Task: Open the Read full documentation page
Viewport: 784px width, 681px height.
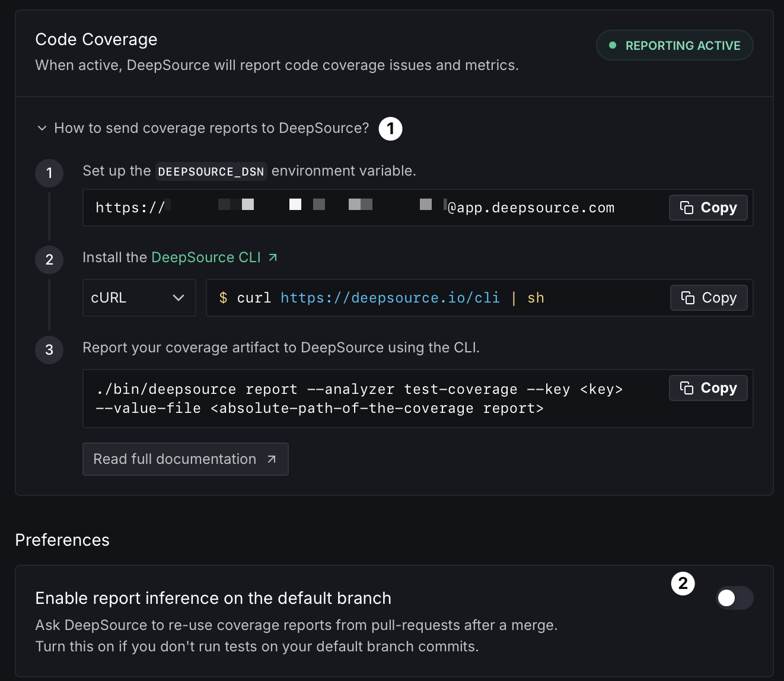Action: click(175, 459)
